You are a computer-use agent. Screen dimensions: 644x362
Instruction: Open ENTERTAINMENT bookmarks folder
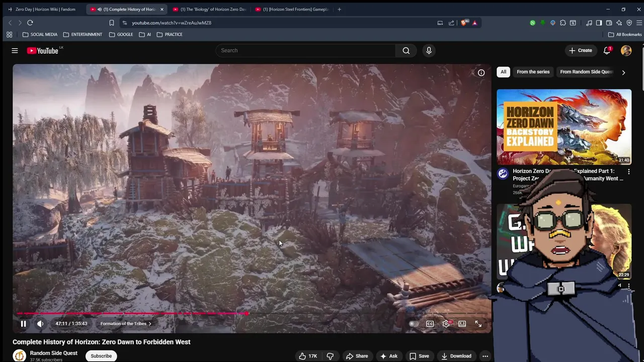[x=83, y=34]
